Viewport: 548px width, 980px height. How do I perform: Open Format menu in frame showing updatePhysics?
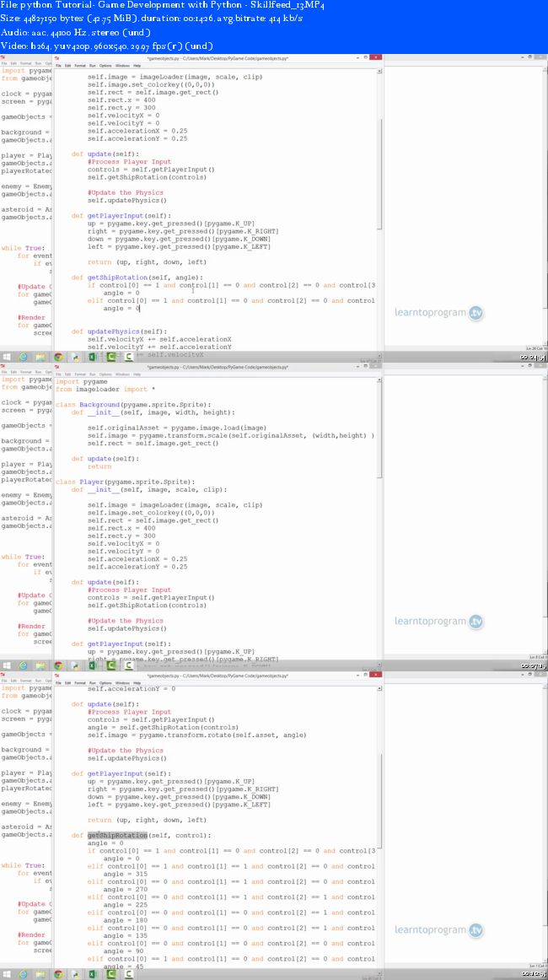80,65
